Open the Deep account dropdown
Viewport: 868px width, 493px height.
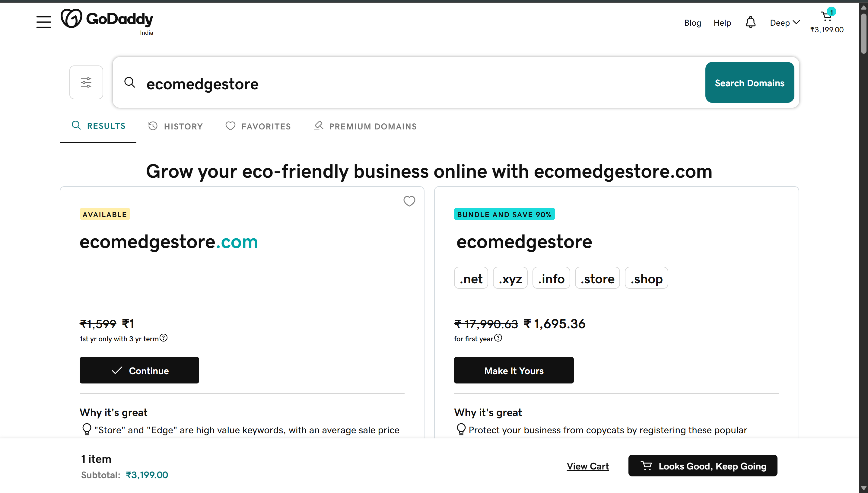pyautogui.click(x=784, y=22)
